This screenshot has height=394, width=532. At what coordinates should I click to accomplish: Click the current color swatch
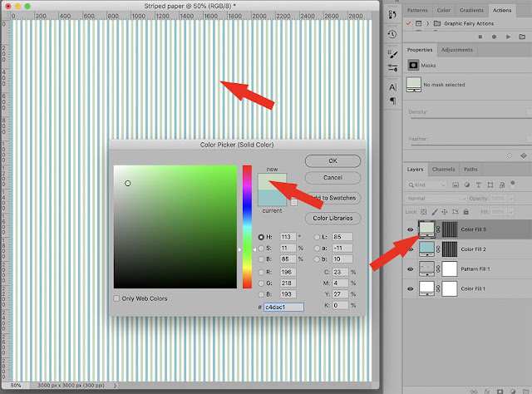coord(272,198)
